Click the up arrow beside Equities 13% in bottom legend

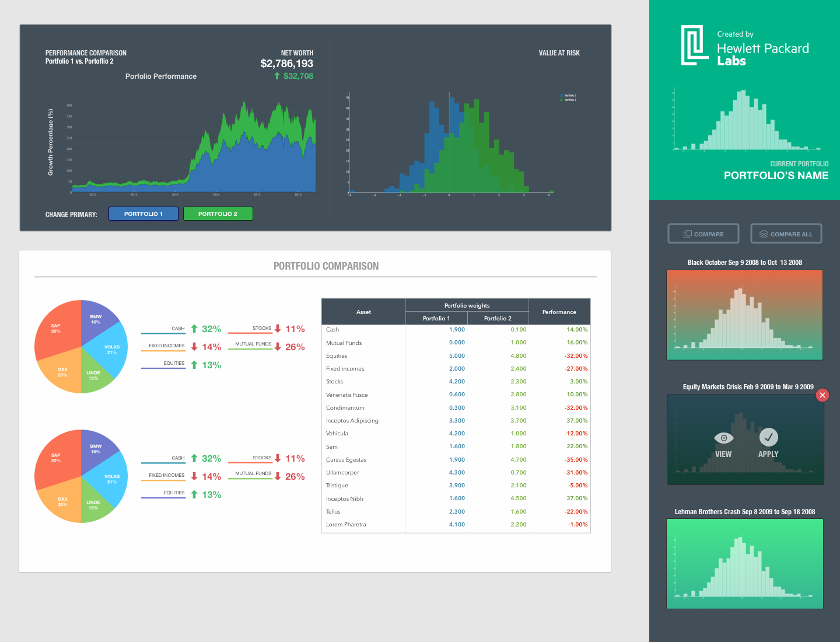point(194,494)
